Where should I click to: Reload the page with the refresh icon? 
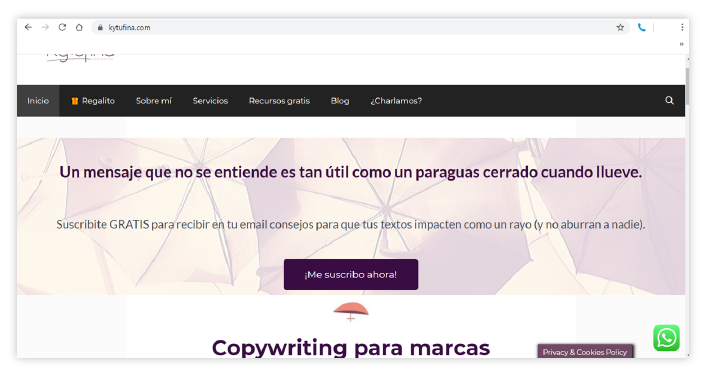click(62, 27)
